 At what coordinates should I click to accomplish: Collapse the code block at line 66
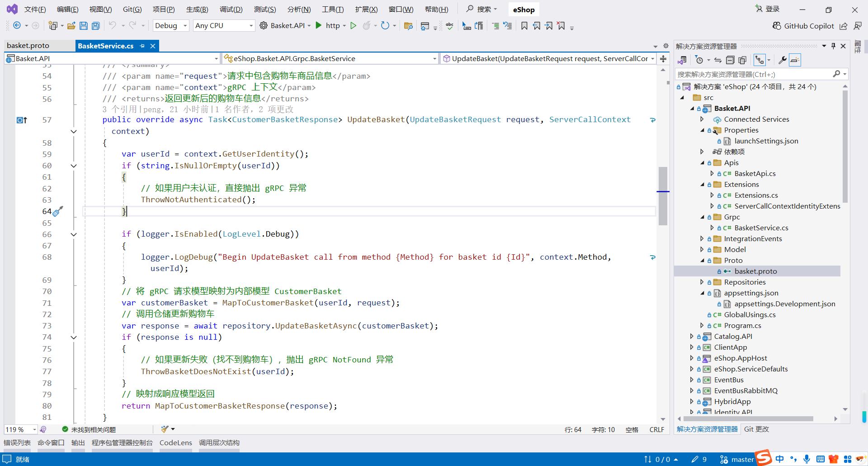point(74,234)
